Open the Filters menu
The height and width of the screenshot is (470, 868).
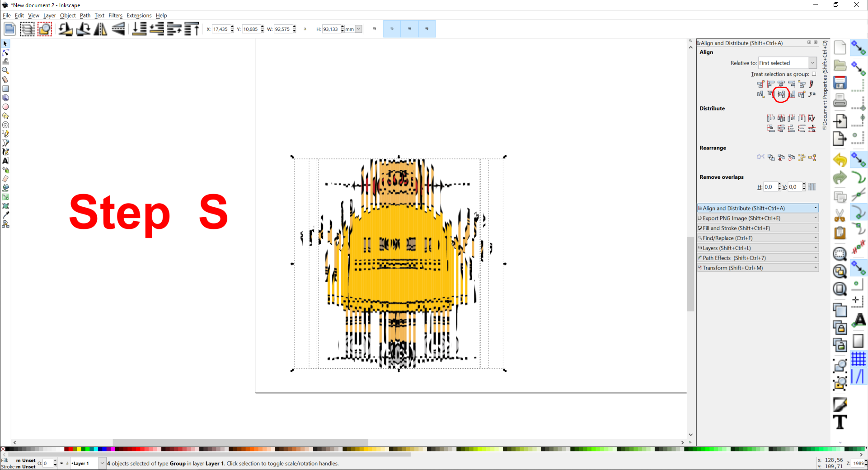click(115, 15)
